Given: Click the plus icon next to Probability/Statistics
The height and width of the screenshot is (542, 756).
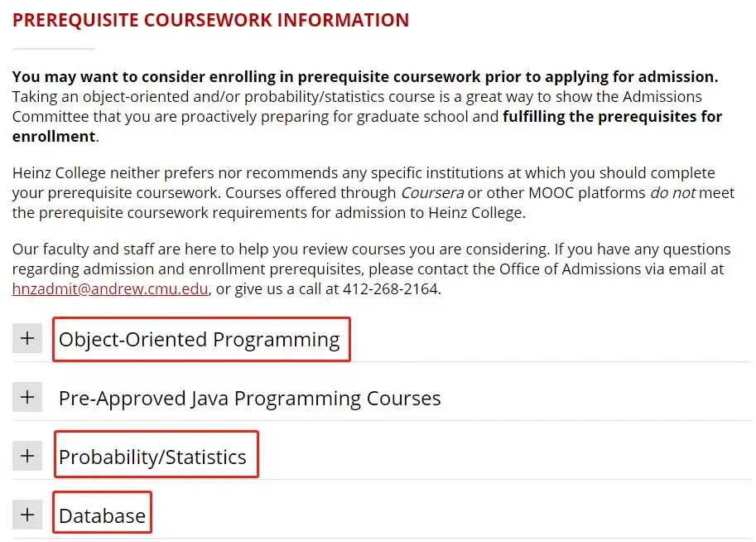Looking at the screenshot, I should (27, 456).
